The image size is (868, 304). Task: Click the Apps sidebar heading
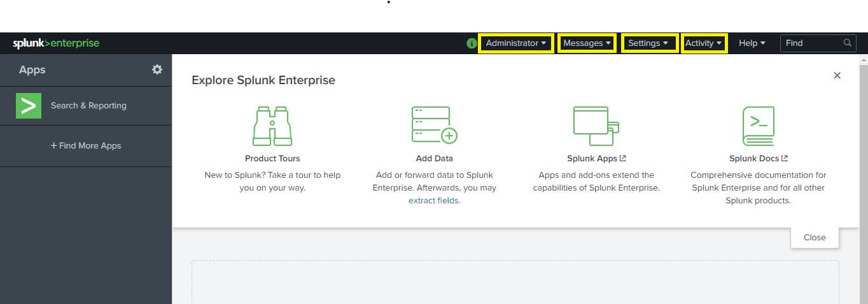click(32, 70)
